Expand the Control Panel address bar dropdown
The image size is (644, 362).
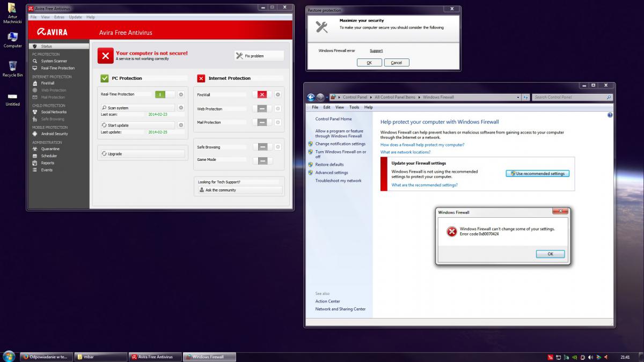(x=518, y=97)
